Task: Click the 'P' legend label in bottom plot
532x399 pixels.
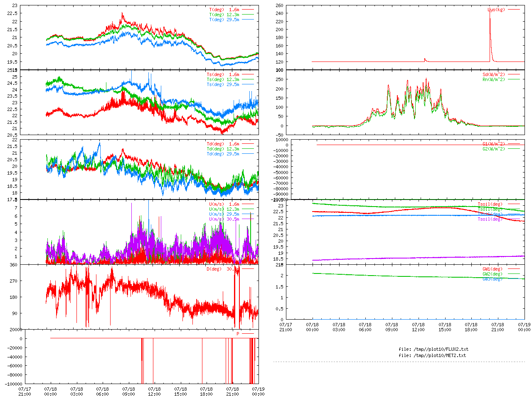Action: 238,333
